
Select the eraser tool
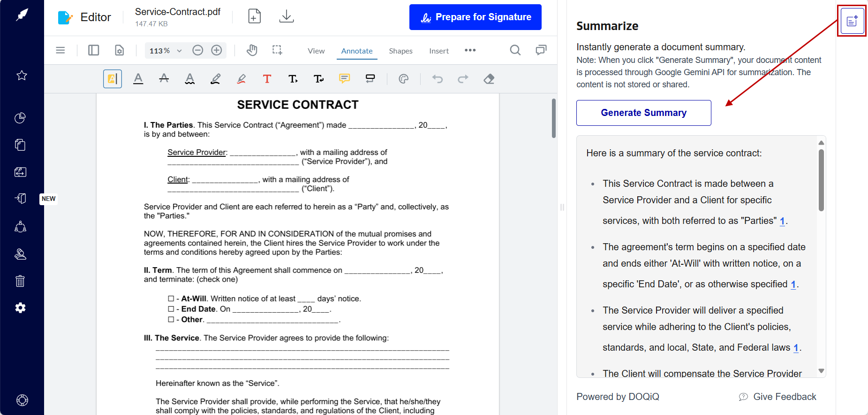tap(489, 79)
